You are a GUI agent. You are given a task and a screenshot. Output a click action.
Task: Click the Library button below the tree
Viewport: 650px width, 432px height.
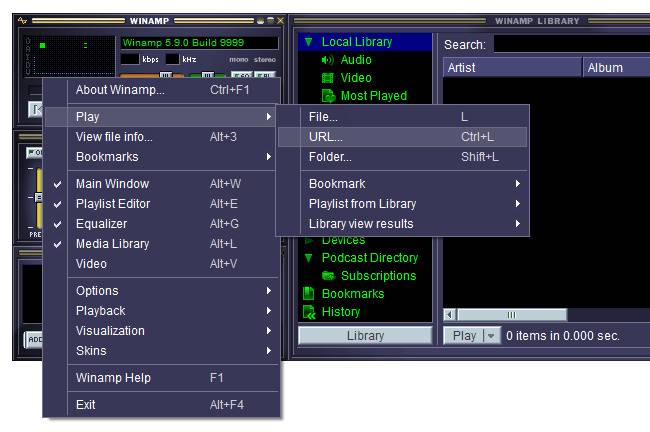tap(365, 335)
